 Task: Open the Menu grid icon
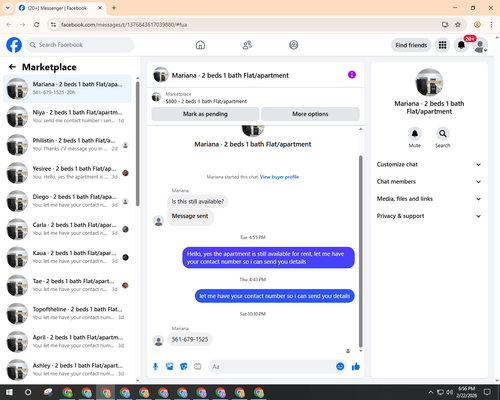[442, 45]
